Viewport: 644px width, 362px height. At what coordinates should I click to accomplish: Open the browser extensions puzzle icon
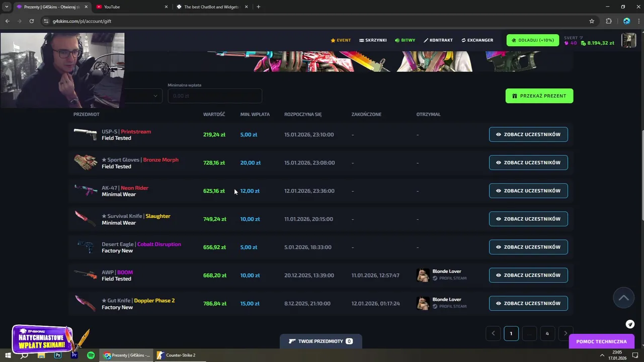tap(609, 21)
